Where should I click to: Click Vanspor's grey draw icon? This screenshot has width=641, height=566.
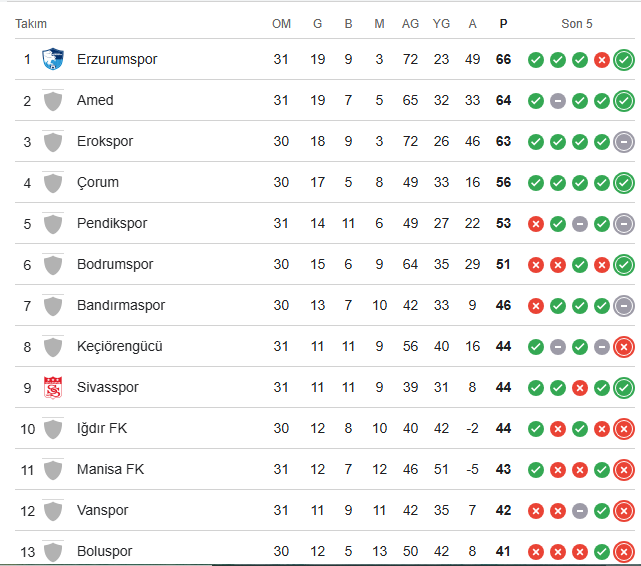pyautogui.click(x=580, y=511)
